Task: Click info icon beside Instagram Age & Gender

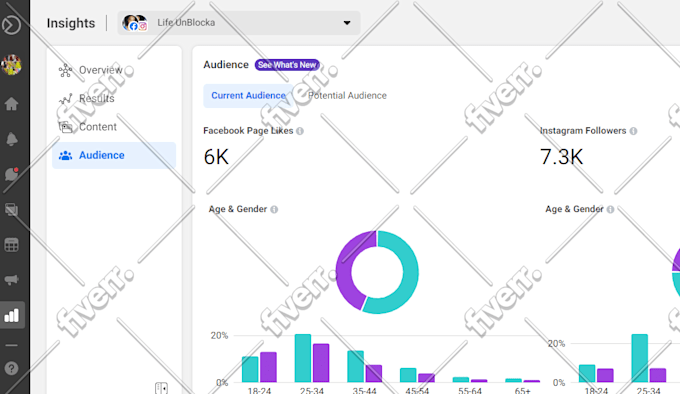Action: (610, 209)
